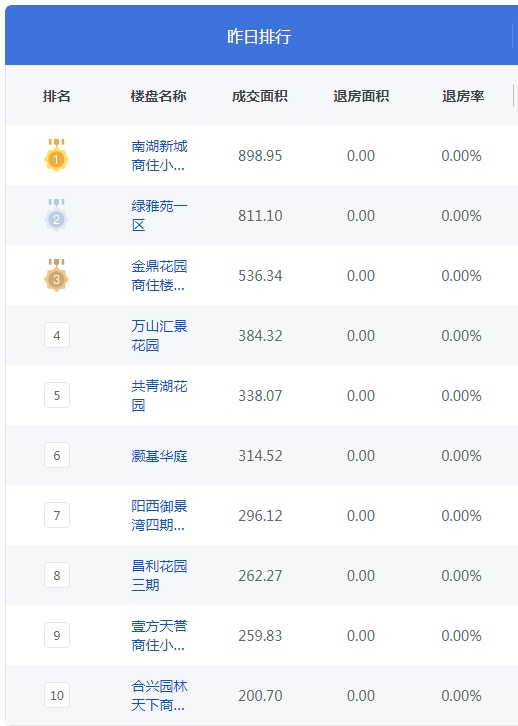The width and height of the screenshot is (518, 726).
Task: Select the rank 5 badge
Action: click(x=57, y=395)
